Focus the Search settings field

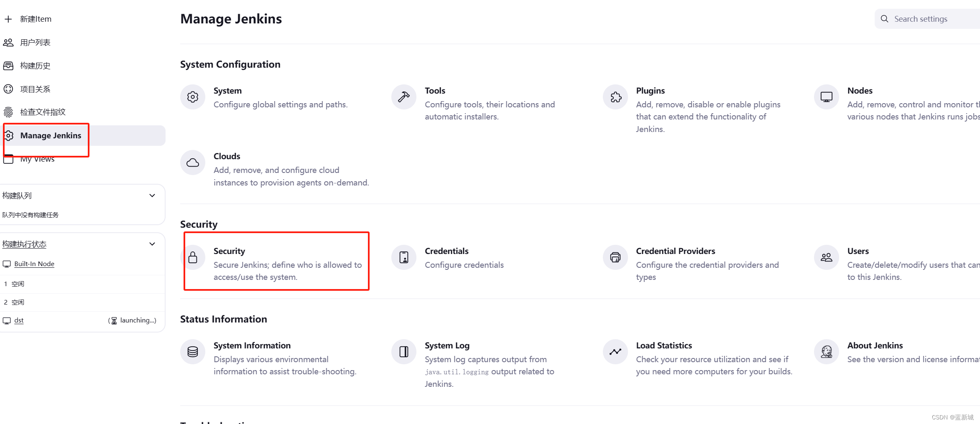click(927, 19)
